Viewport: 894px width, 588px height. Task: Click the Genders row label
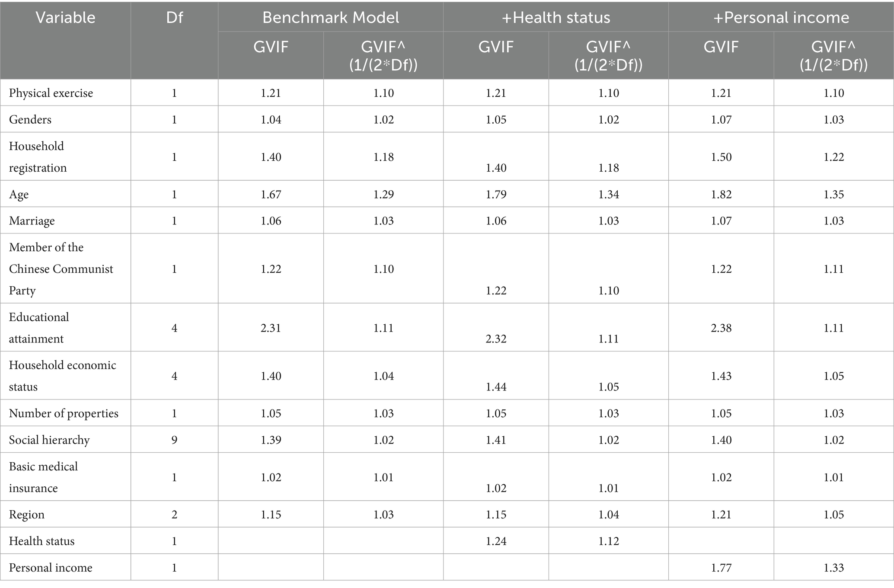point(30,119)
